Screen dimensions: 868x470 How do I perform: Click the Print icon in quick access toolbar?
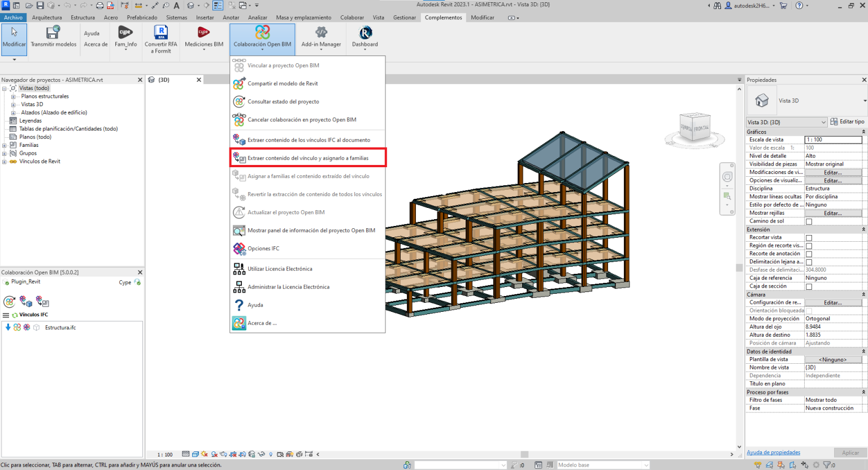pos(99,5)
